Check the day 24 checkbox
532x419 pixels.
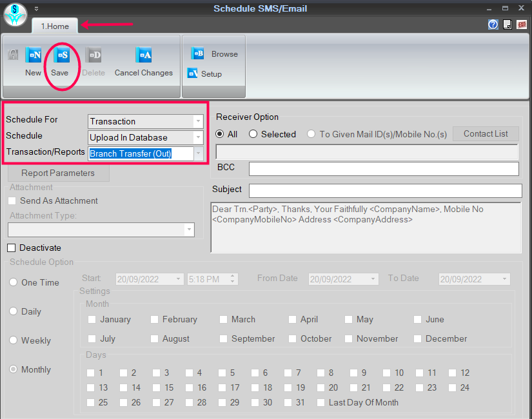(x=452, y=387)
